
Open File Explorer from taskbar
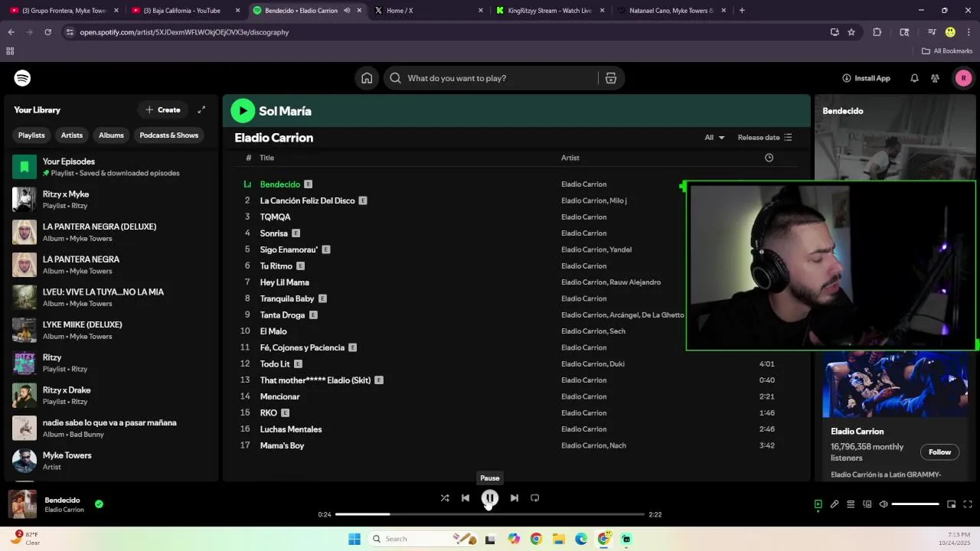coord(559,539)
